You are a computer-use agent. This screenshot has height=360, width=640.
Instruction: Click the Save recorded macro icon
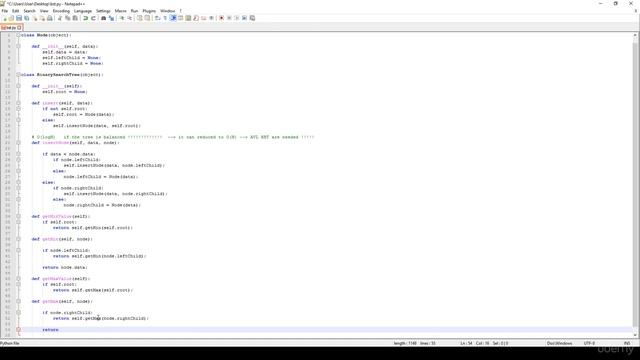(252, 18)
